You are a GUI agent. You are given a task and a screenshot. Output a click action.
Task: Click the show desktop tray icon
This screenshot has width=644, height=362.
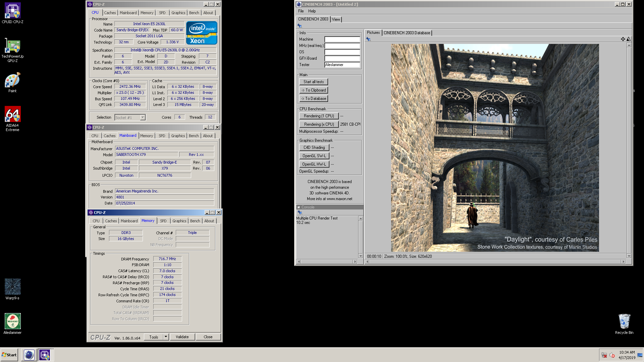pyautogui.click(x=640, y=355)
